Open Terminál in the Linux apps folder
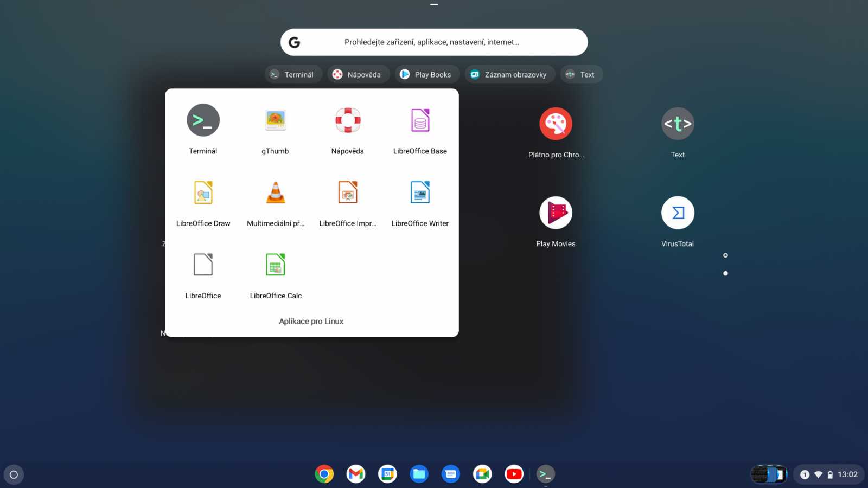This screenshot has height=488, width=868. point(203,120)
